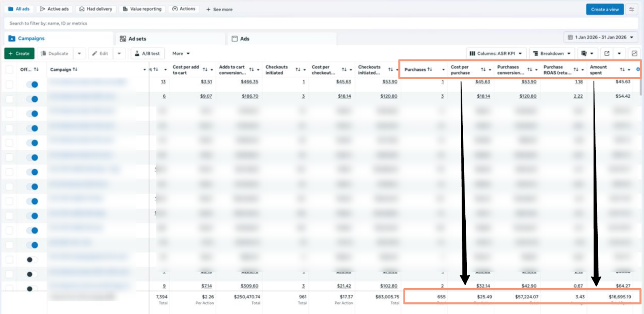Open the date range picker
The width and height of the screenshot is (644, 314).
click(601, 37)
